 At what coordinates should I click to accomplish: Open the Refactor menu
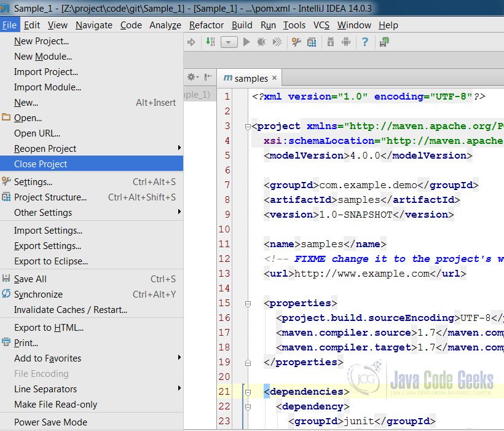coord(207,25)
